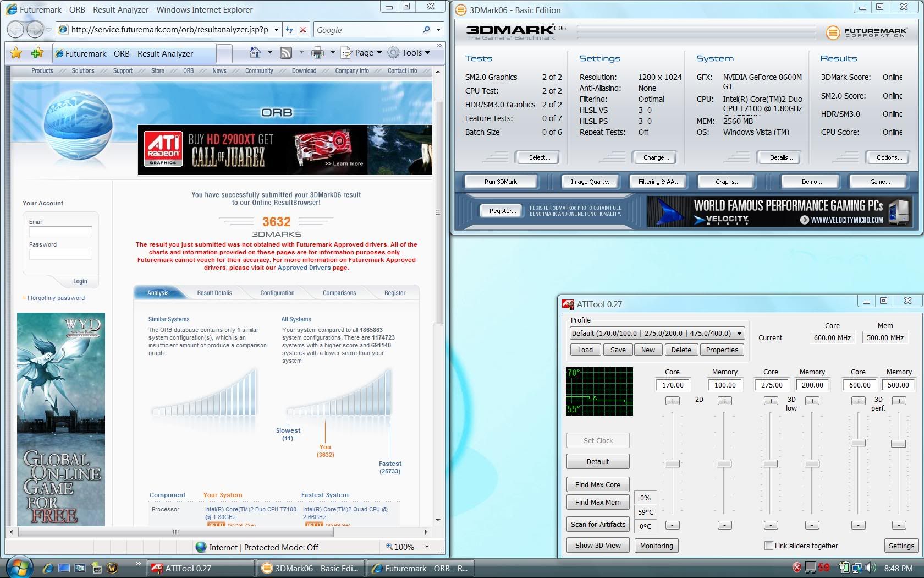Switch to 3DMark06 taskbar button
The image size is (924, 578).
(312, 568)
